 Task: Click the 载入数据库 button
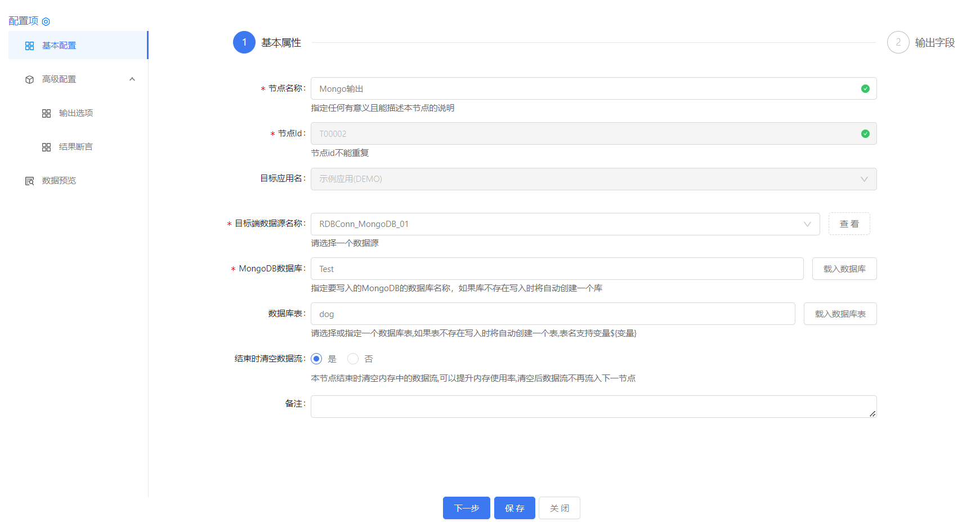pyautogui.click(x=844, y=269)
